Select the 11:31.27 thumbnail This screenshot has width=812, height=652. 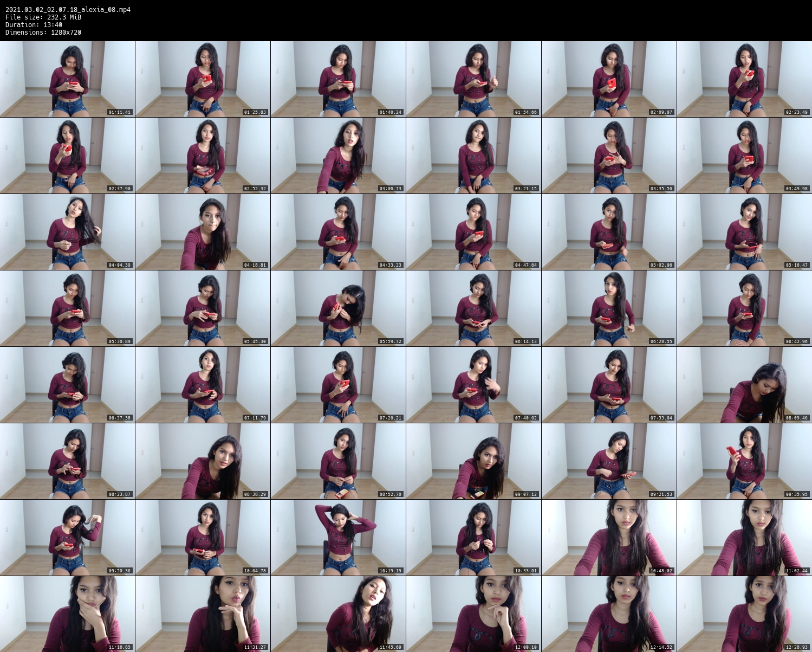pyautogui.click(x=203, y=614)
